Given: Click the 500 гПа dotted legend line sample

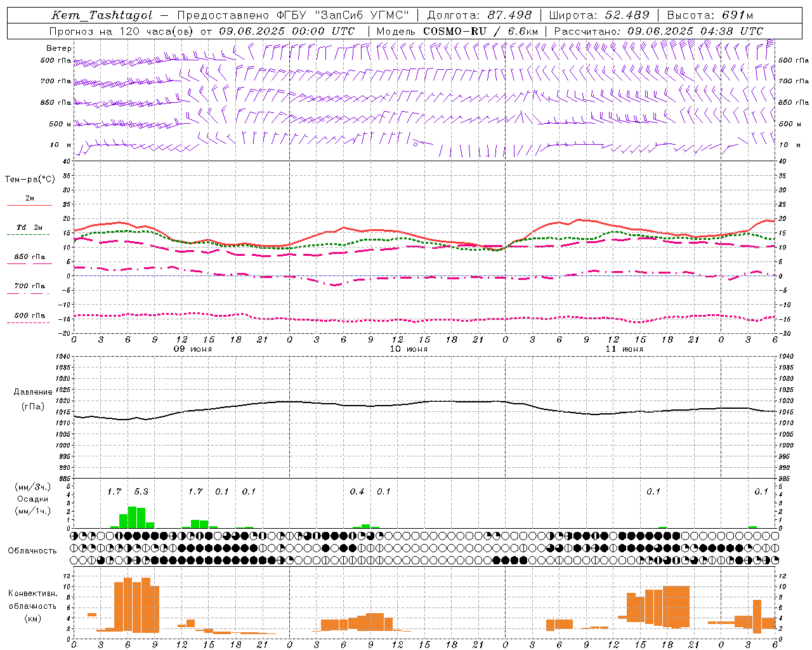Looking at the screenshot, I should coord(28,322).
